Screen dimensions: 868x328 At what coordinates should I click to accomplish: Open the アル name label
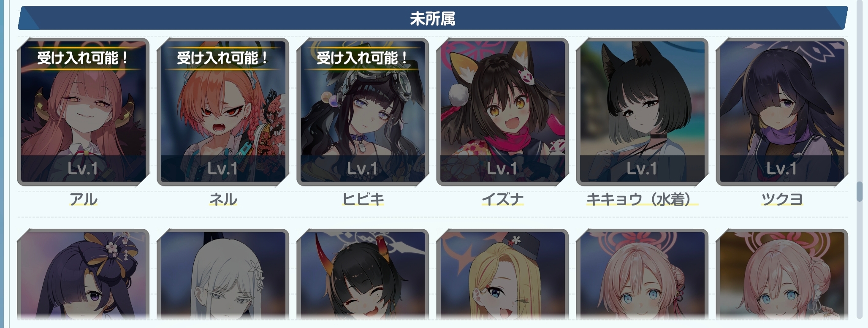(x=83, y=199)
